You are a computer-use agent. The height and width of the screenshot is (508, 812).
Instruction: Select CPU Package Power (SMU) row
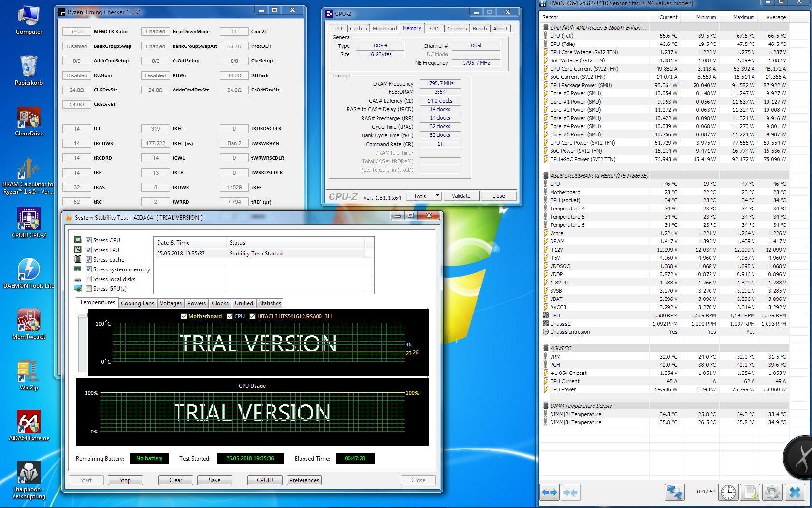coord(665,85)
